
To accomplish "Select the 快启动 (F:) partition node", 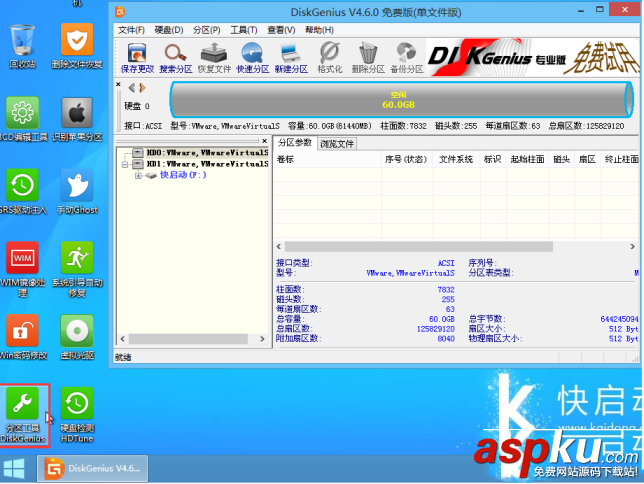I will pyautogui.click(x=183, y=175).
